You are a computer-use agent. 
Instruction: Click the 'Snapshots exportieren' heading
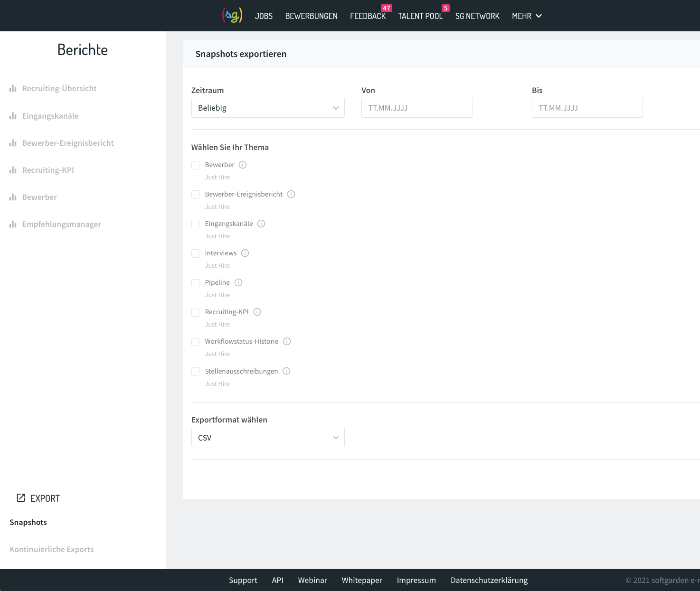tap(241, 54)
